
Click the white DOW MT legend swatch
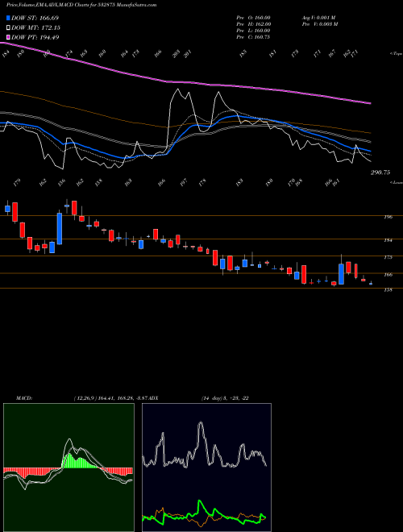[8, 27]
